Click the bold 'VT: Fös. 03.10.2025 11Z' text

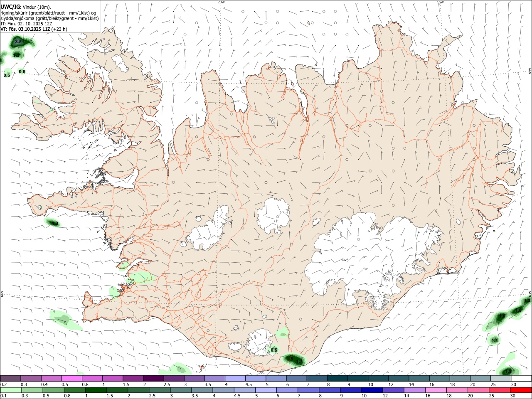tap(25, 29)
